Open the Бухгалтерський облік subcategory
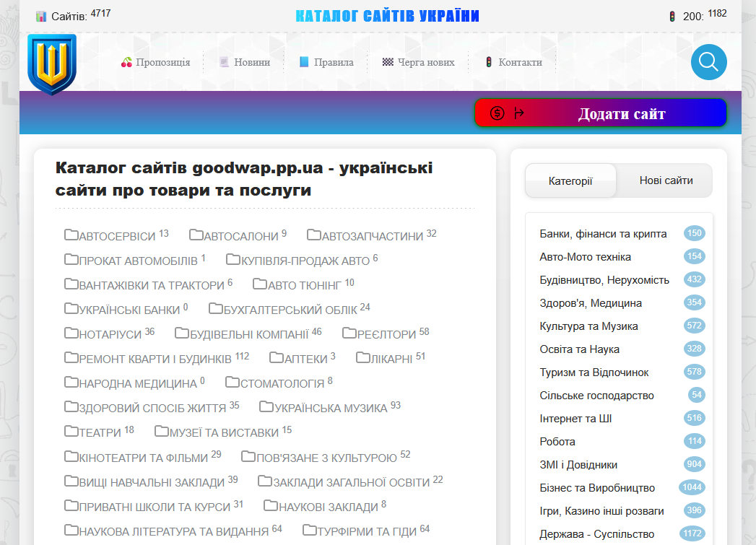Screen dimensions: 756x545 pyautogui.click(x=290, y=310)
